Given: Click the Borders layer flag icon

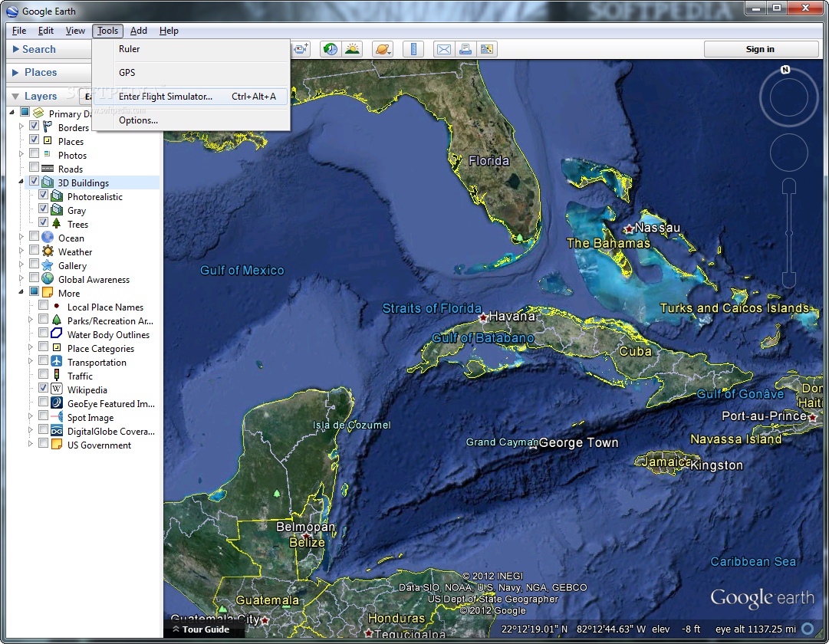Looking at the screenshot, I should pyautogui.click(x=48, y=127).
